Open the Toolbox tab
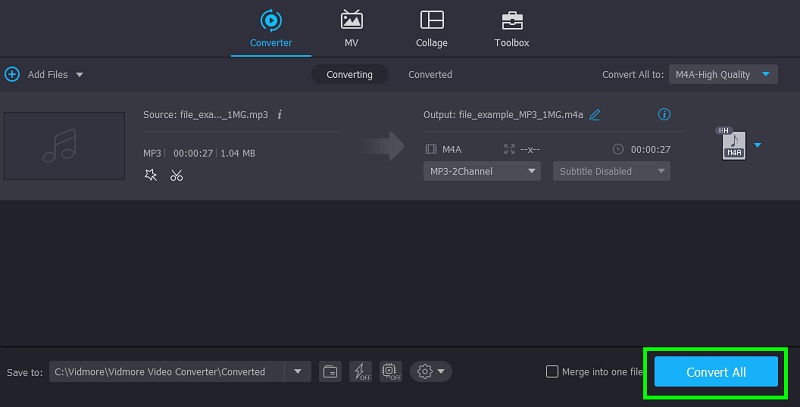This screenshot has width=800, height=407. [511, 28]
